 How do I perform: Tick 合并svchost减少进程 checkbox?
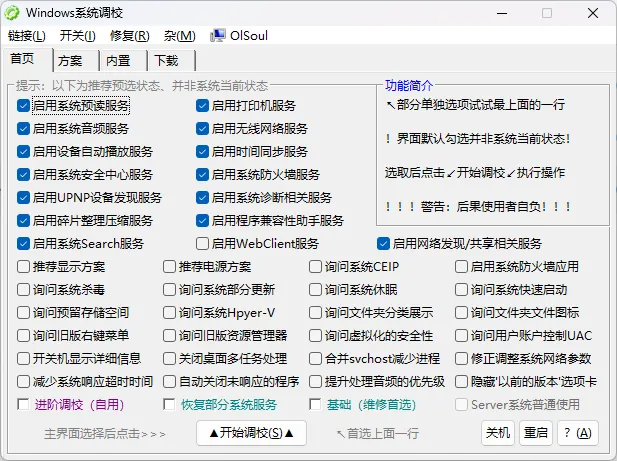(x=315, y=359)
